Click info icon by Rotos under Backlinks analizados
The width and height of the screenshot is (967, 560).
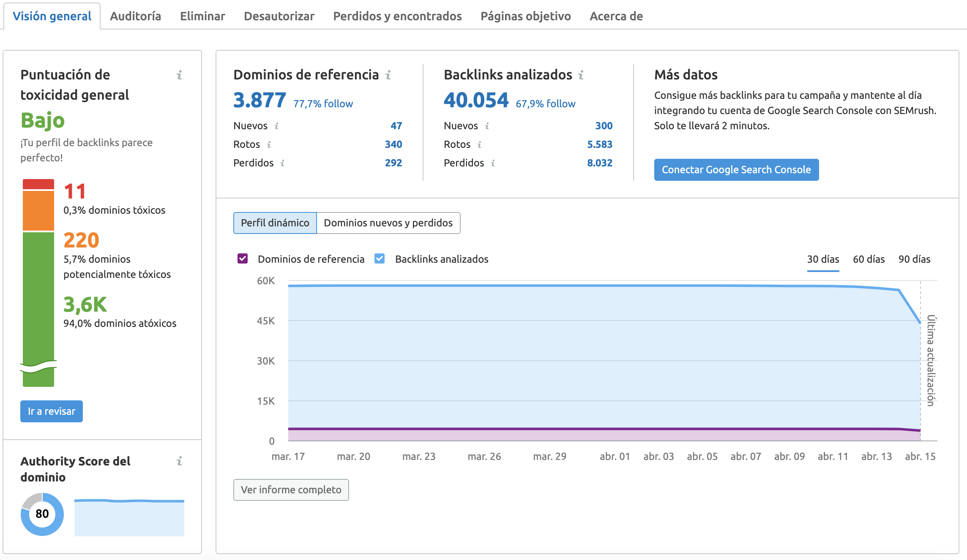pyautogui.click(x=479, y=144)
